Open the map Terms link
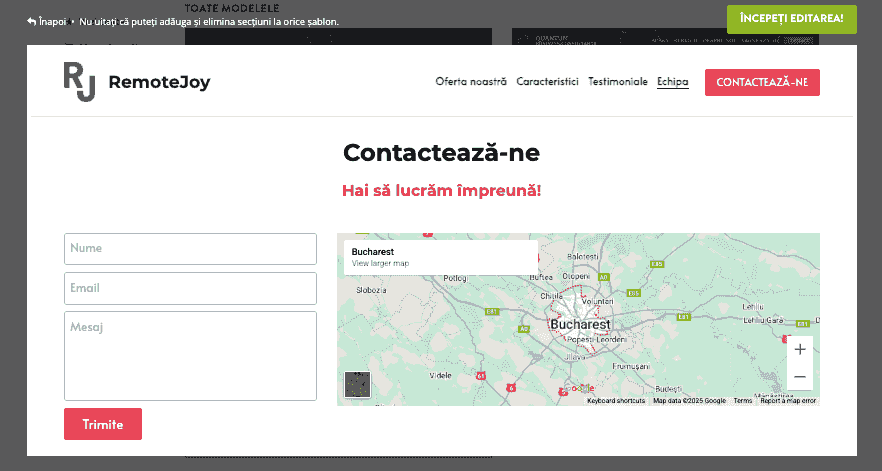The image size is (882, 471). 742,401
